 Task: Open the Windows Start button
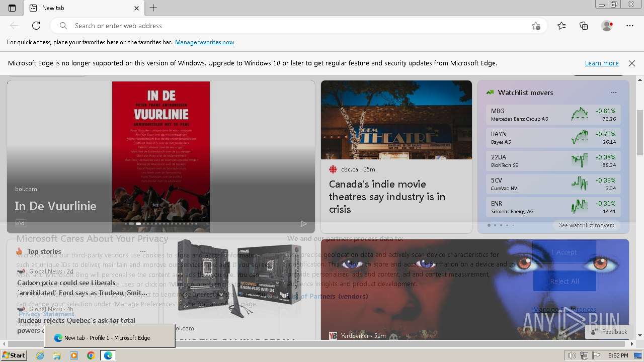pyautogui.click(x=14, y=355)
